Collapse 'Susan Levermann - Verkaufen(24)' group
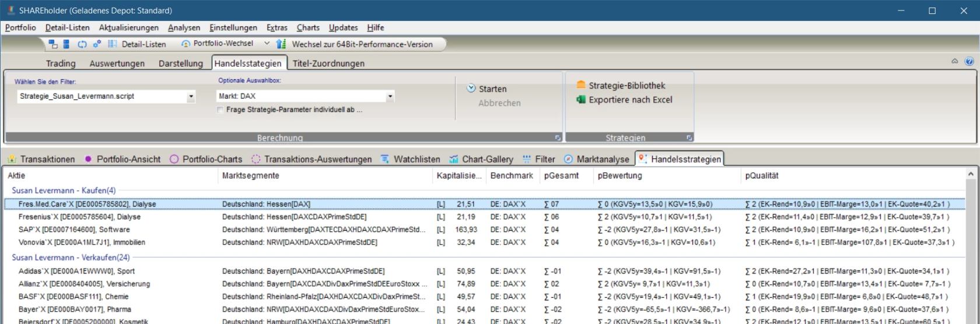Viewport: 980px width, 324px height. tap(71, 257)
